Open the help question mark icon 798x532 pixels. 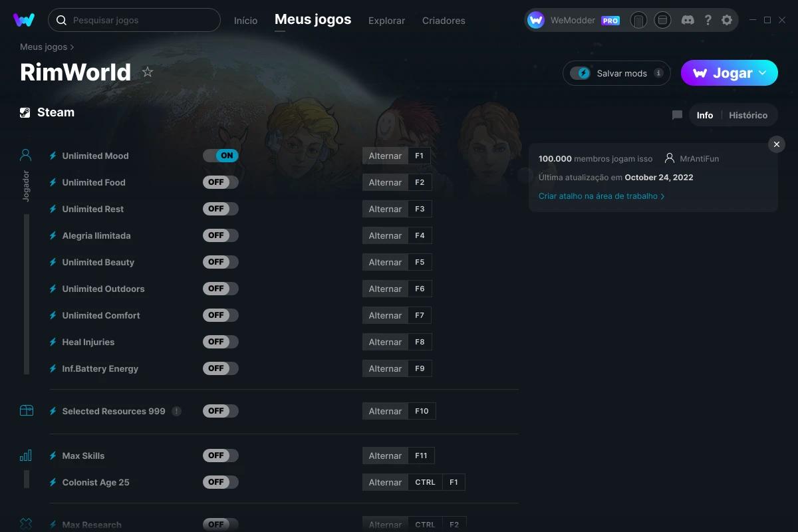tap(708, 20)
